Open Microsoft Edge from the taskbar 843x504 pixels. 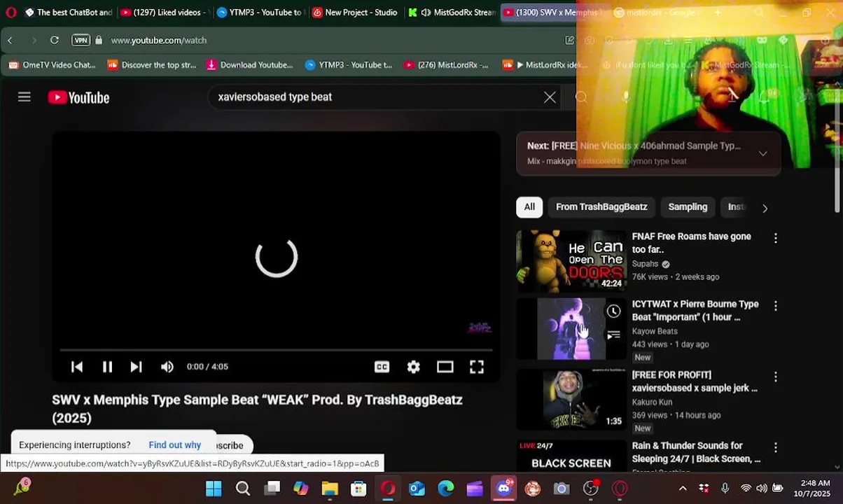pos(446,488)
